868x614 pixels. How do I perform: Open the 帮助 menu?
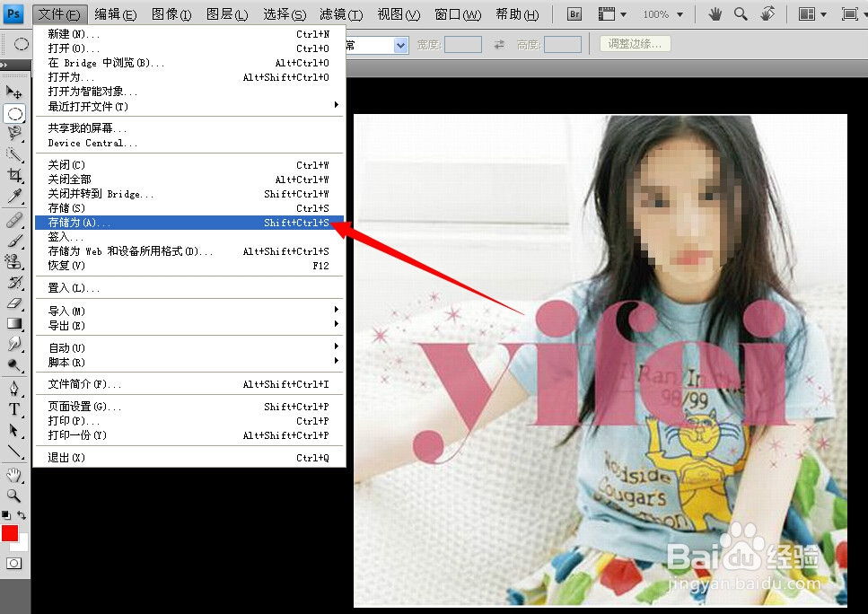pos(517,14)
